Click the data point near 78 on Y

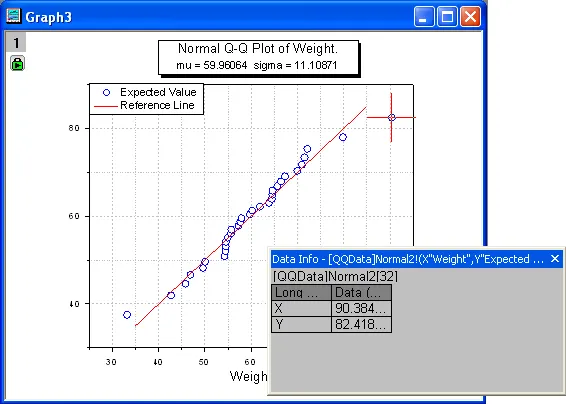tap(343, 137)
